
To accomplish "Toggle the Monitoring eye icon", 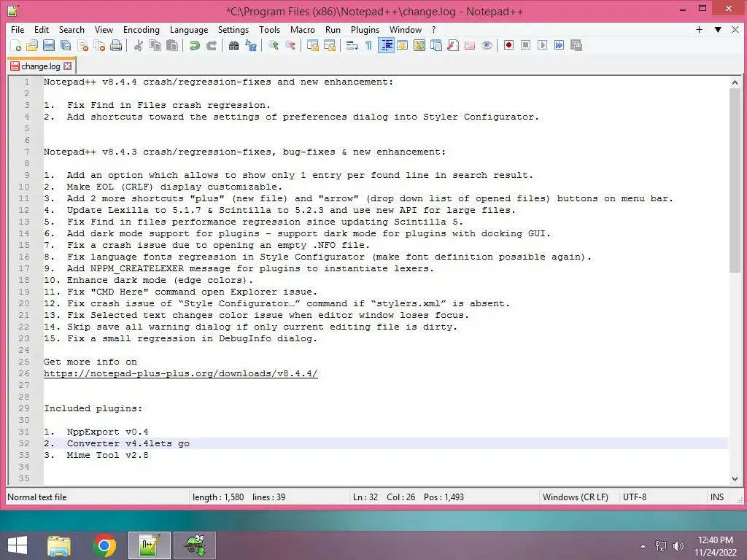I will coord(487,45).
